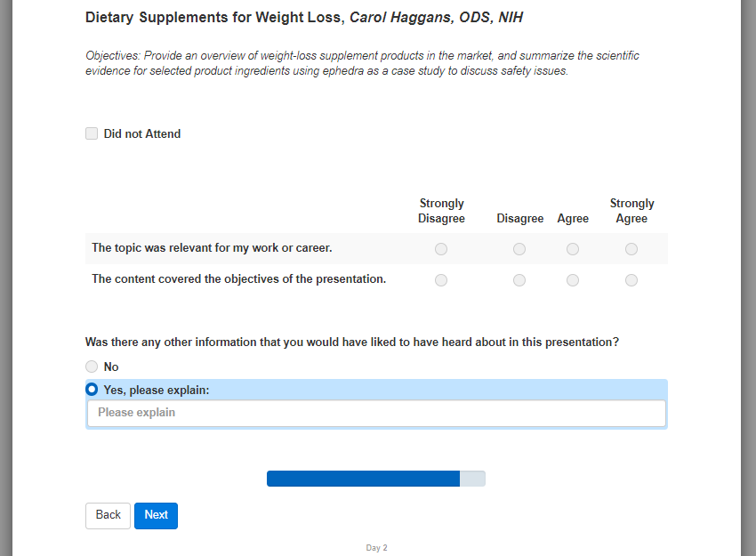The height and width of the screenshot is (556, 756).
Task: Mark Strongly Agree for topic relevance
Action: point(631,249)
